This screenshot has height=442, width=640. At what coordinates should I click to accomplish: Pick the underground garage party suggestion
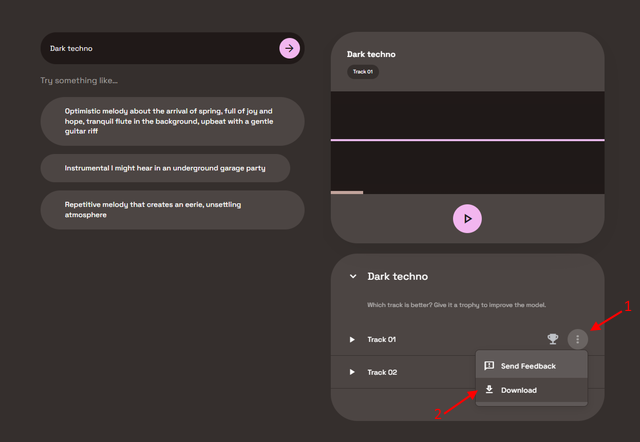pos(165,168)
